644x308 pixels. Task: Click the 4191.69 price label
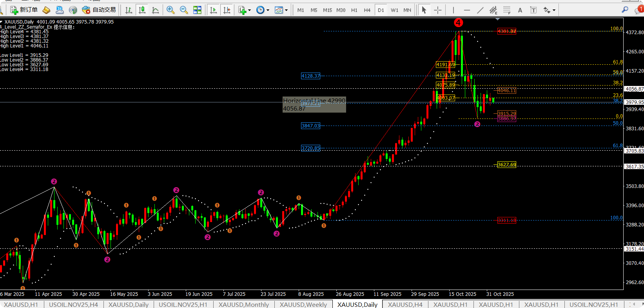[446, 65]
